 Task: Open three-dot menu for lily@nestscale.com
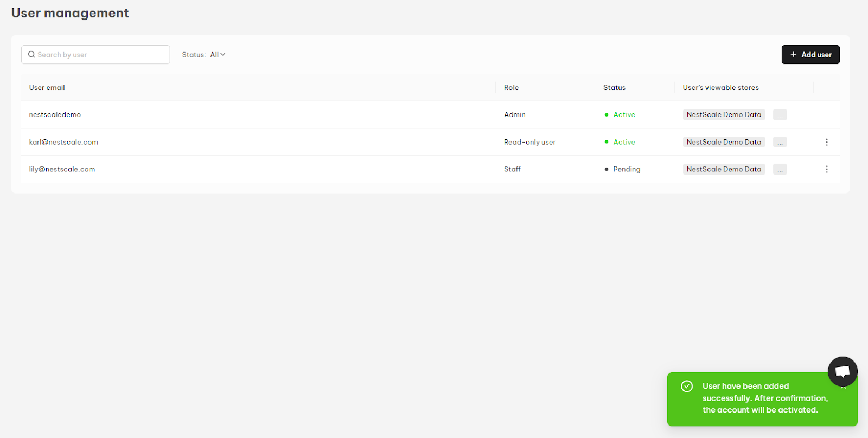[x=827, y=169]
